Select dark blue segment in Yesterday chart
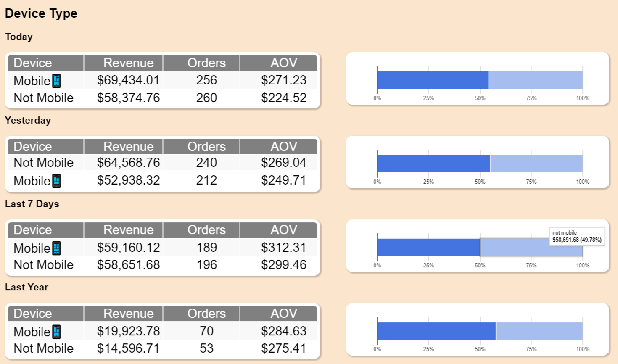The height and width of the screenshot is (364, 618). click(433, 164)
